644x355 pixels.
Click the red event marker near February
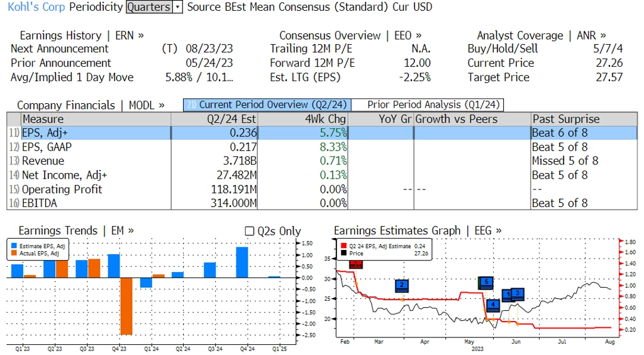pos(356,264)
